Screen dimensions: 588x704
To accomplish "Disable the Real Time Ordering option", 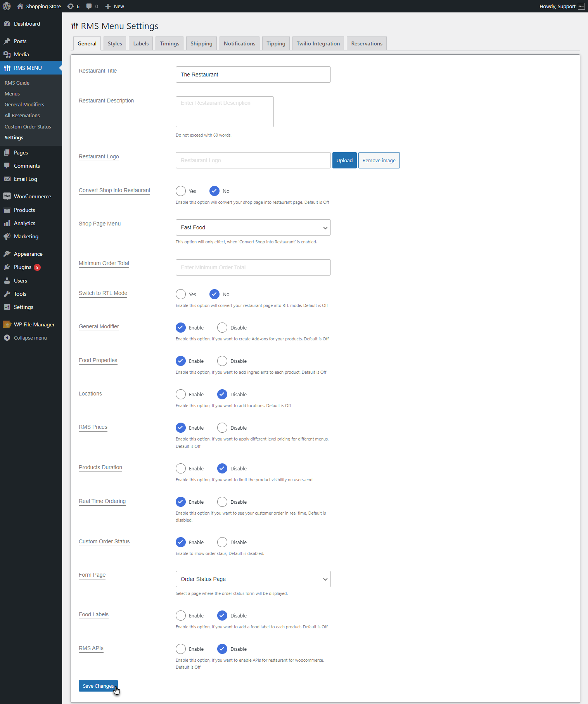I will coord(222,502).
